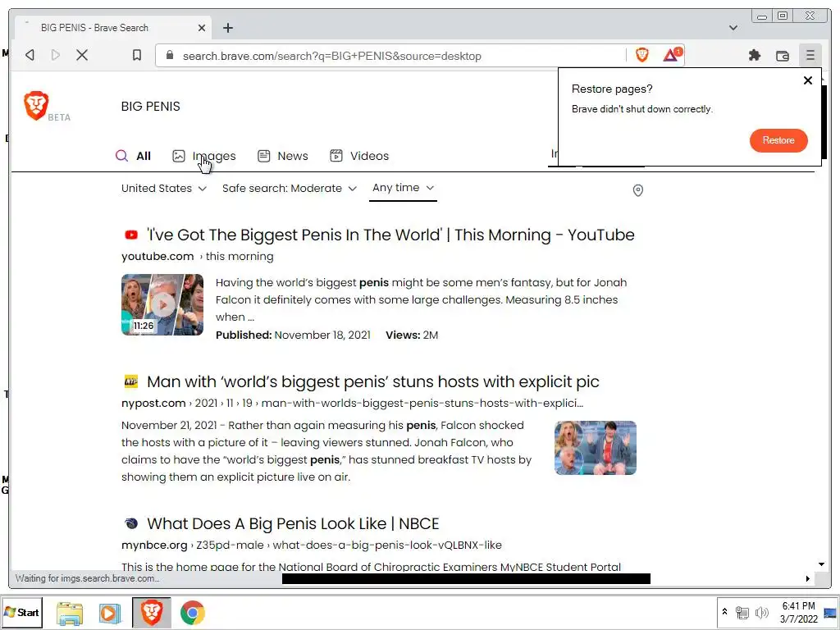Screen dimensions: 840x630
Task: Close the Brave Search browser tab
Action: pyautogui.click(x=202, y=28)
